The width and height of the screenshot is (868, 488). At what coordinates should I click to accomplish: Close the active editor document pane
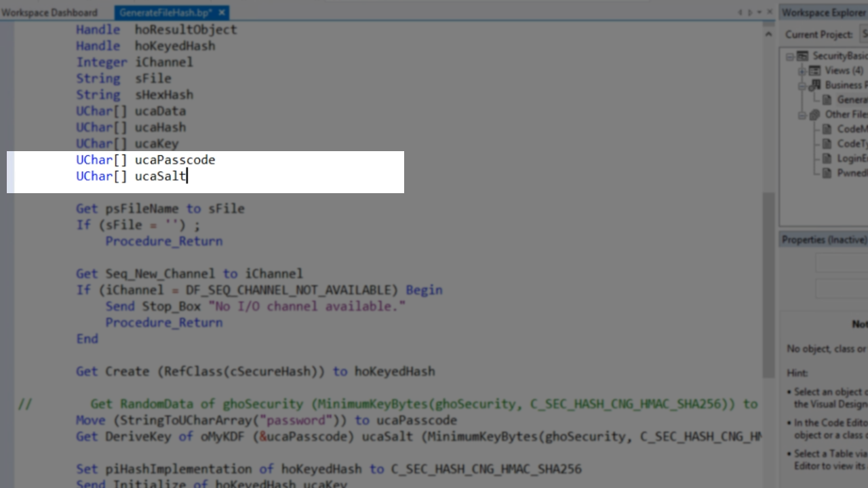coord(770,12)
